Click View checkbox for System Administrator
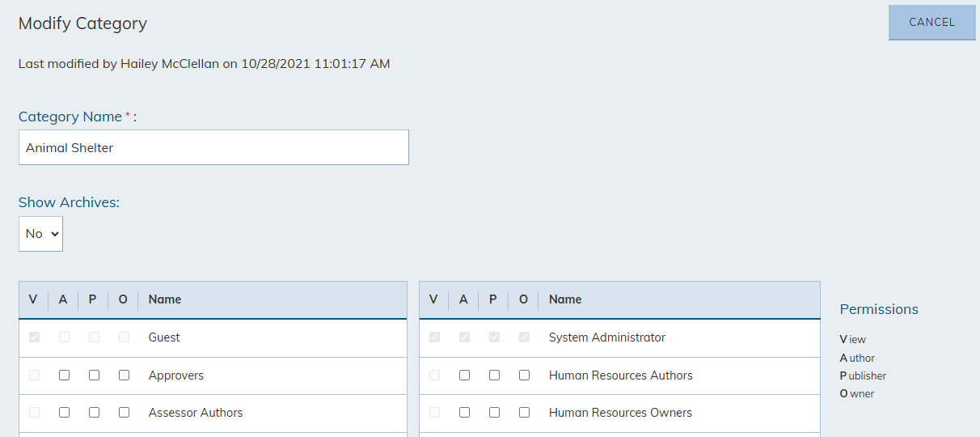This screenshot has width=980, height=437. coord(434,337)
